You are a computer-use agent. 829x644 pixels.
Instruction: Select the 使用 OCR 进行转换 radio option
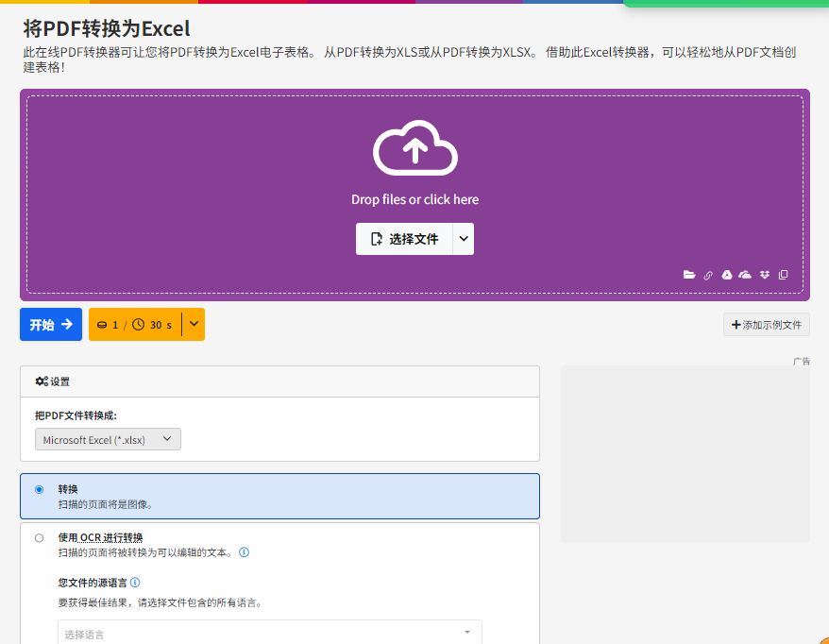(39, 538)
